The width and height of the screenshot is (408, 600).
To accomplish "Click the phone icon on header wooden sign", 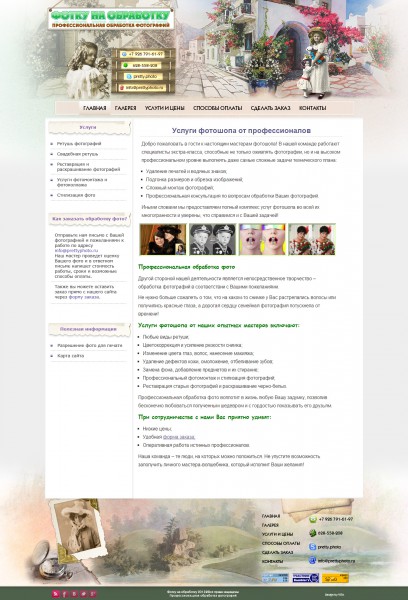I will [124, 54].
